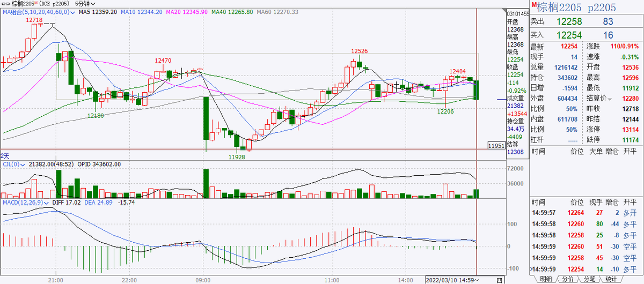
Task: Click the 12206 low price label
Action: (x=445, y=111)
